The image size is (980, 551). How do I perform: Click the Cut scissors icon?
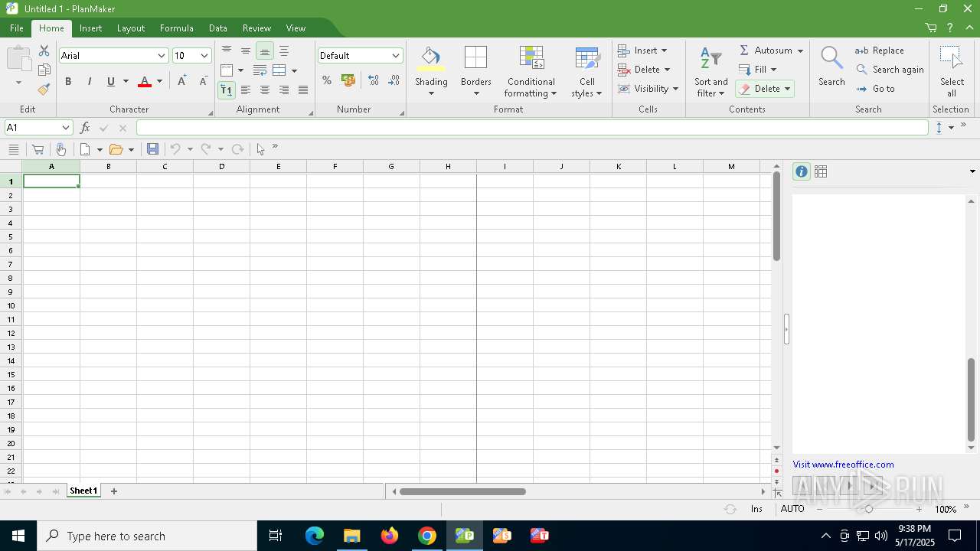pyautogui.click(x=44, y=51)
